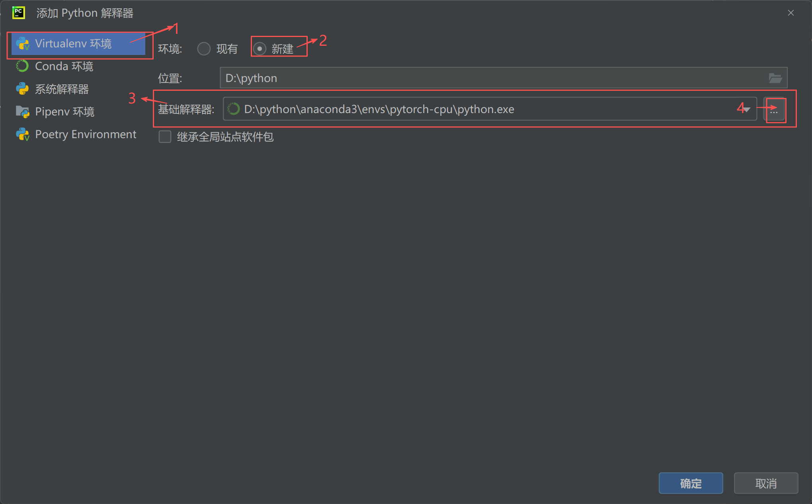
Task: Click the PyCharm logo in title bar
Action: (18, 12)
